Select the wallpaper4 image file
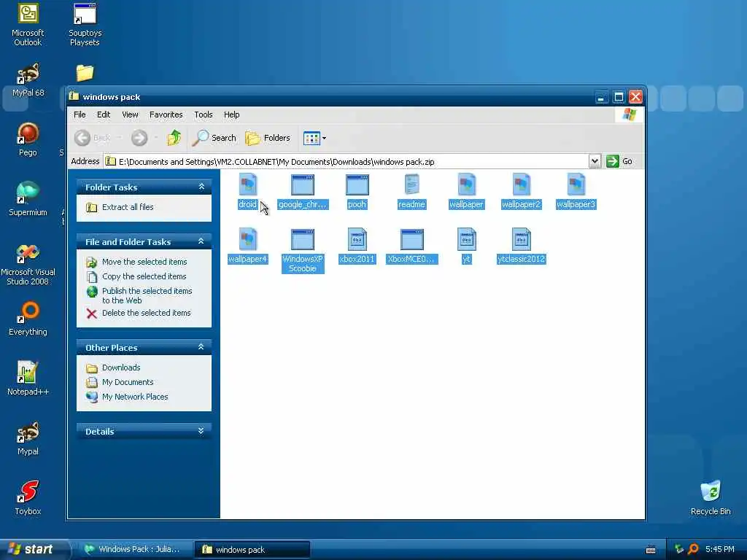 [248, 240]
